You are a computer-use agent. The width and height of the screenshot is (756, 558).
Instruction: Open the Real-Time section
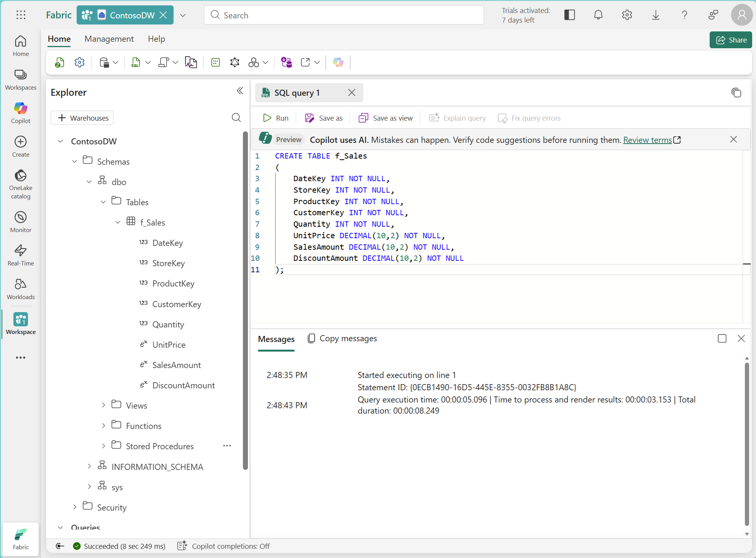[20, 255]
